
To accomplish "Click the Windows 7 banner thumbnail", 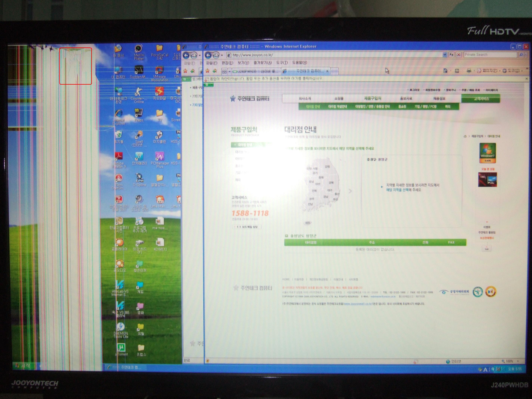I will pos(487,153).
